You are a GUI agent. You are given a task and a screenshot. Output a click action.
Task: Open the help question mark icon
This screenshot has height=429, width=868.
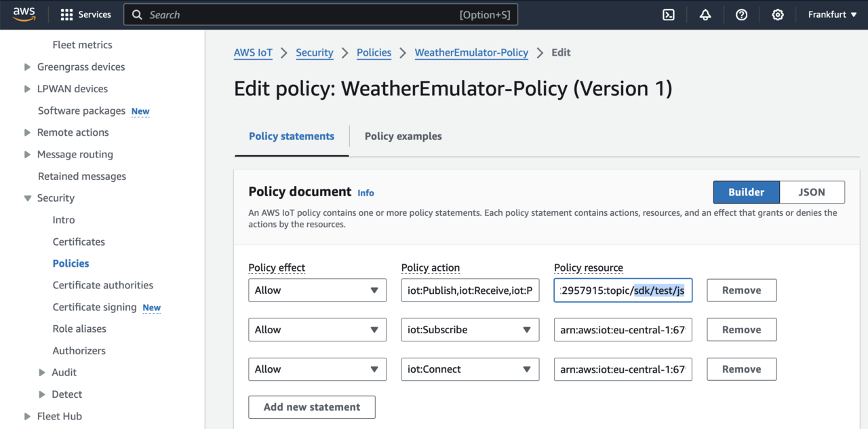[x=741, y=14]
